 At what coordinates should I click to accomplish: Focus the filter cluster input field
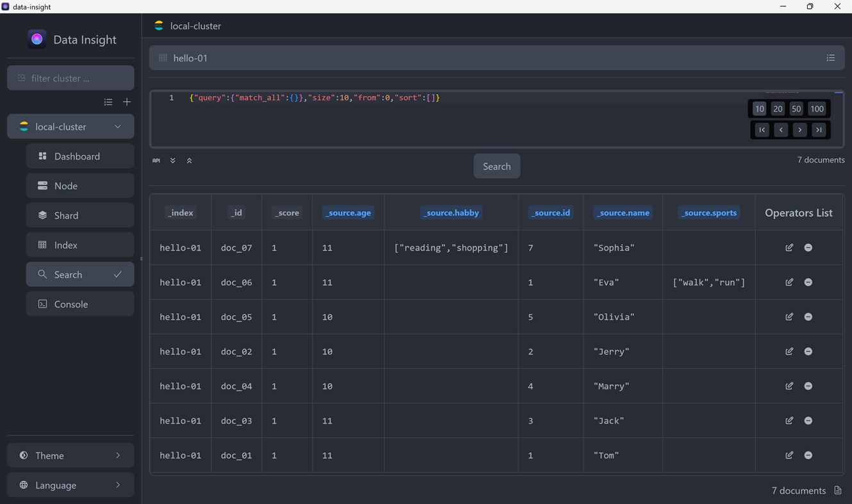70,78
